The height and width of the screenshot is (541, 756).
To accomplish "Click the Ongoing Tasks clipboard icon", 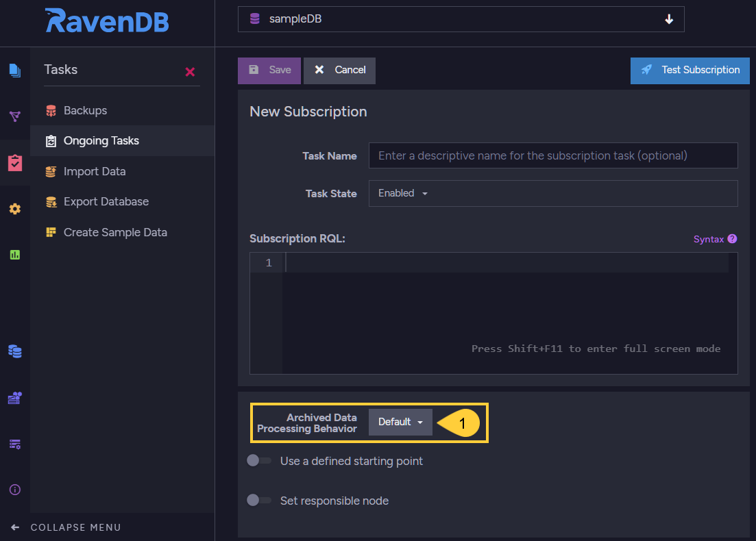I will 51,141.
